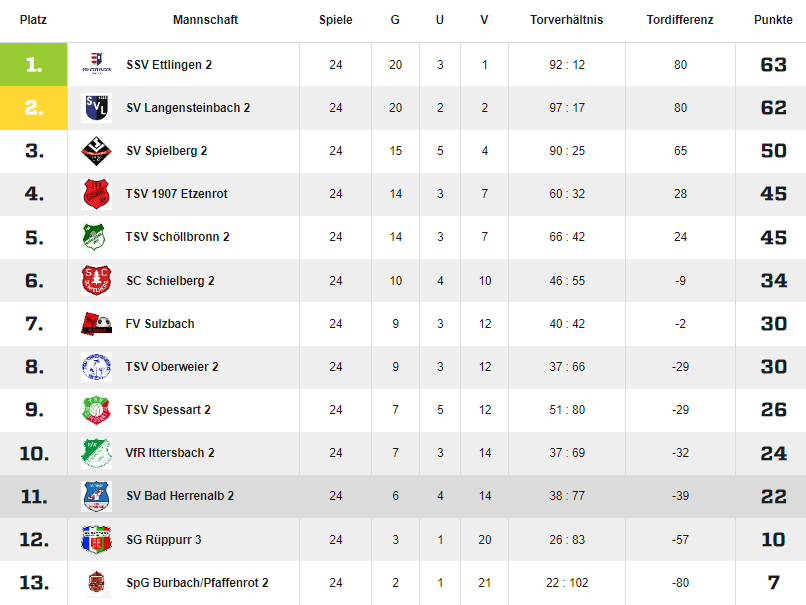Image resolution: width=806 pixels, height=605 pixels.
Task: Click the SV Langensteinbach 2 club crest
Action: tap(96, 108)
